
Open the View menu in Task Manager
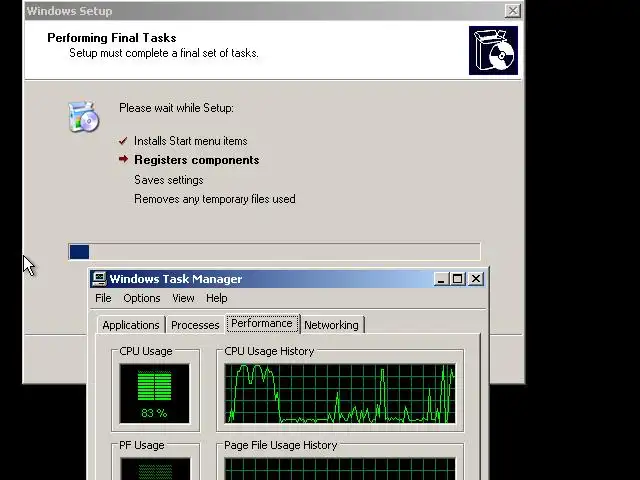pos(183,298)
